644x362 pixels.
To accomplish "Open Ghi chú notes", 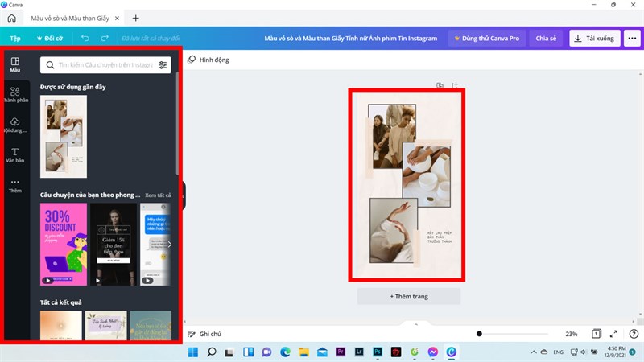I will coord(204,334).
